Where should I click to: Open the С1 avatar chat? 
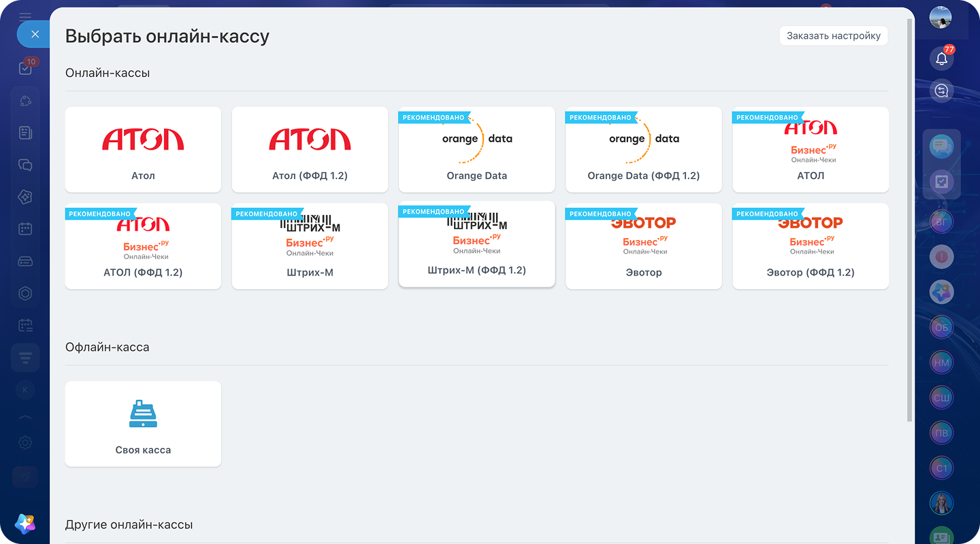point(942,468)
